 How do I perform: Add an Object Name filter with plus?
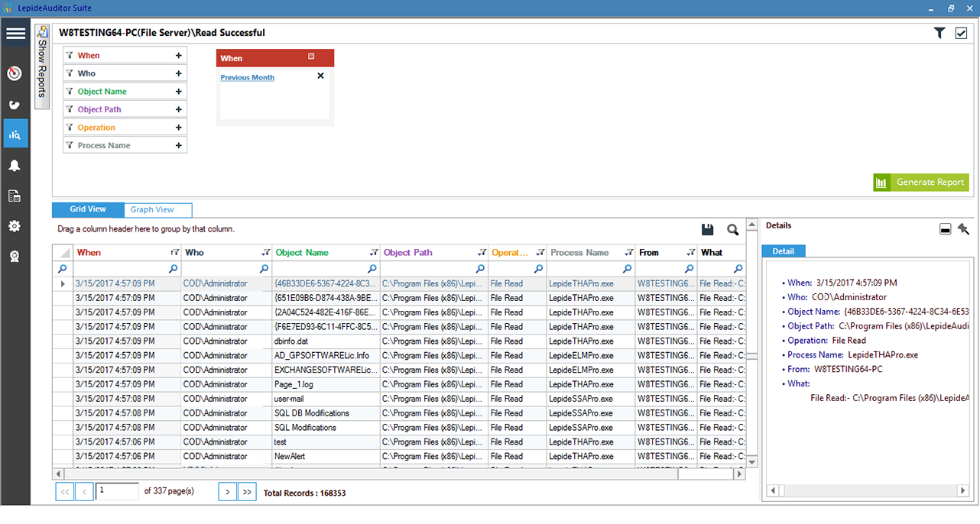(x=178, y=92)
